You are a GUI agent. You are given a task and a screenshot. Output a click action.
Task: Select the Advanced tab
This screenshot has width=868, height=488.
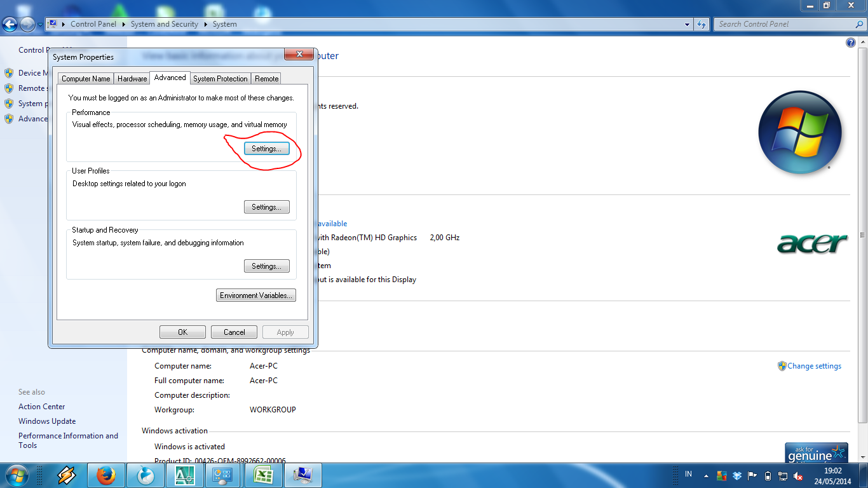pyautogui.click(x=170, y=78)
